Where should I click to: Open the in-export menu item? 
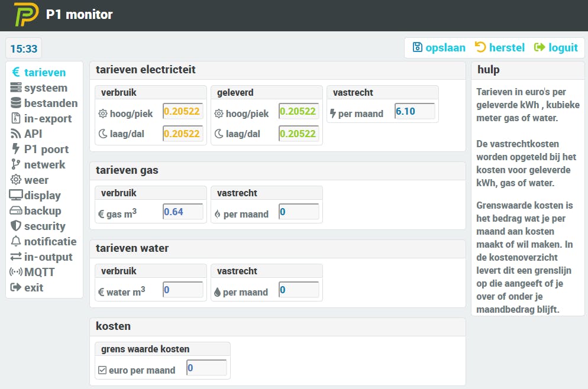[x=47, y=119]
